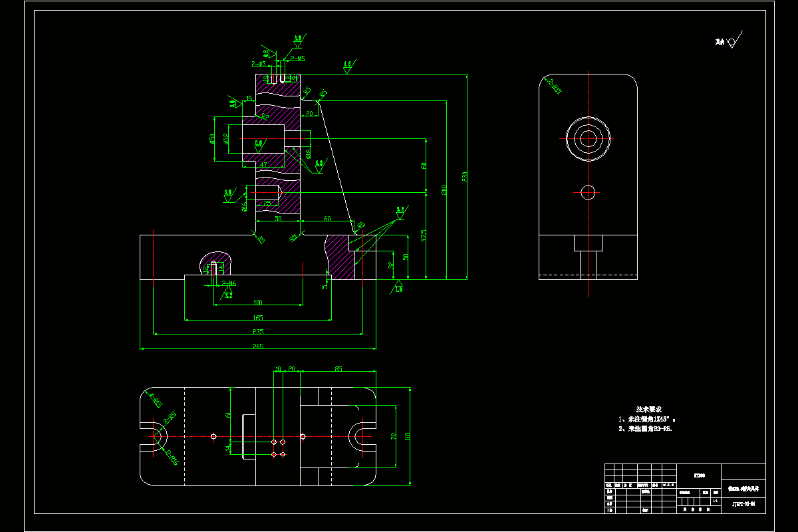Click the 25 hole depth dimension

coord(267,202)
